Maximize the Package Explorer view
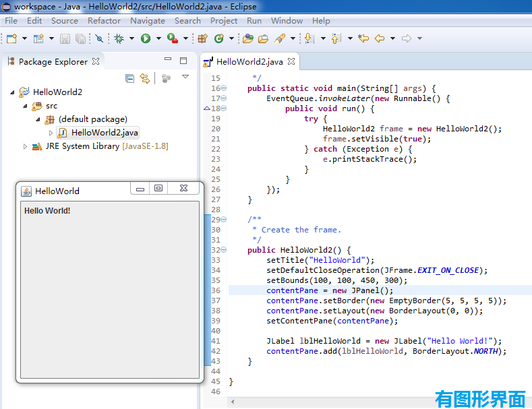The width and height of the screenshot is (532, 409). 183,61
